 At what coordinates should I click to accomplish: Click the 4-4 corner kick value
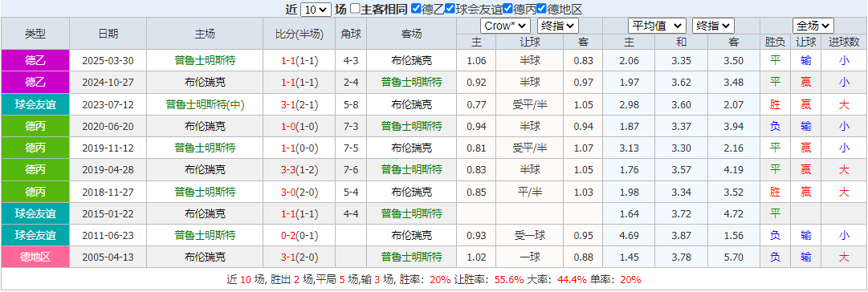coord(351,213)
